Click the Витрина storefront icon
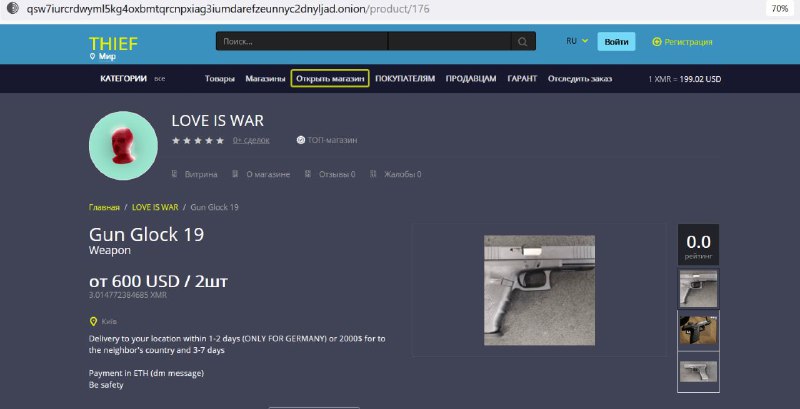 tap(174, 174)
